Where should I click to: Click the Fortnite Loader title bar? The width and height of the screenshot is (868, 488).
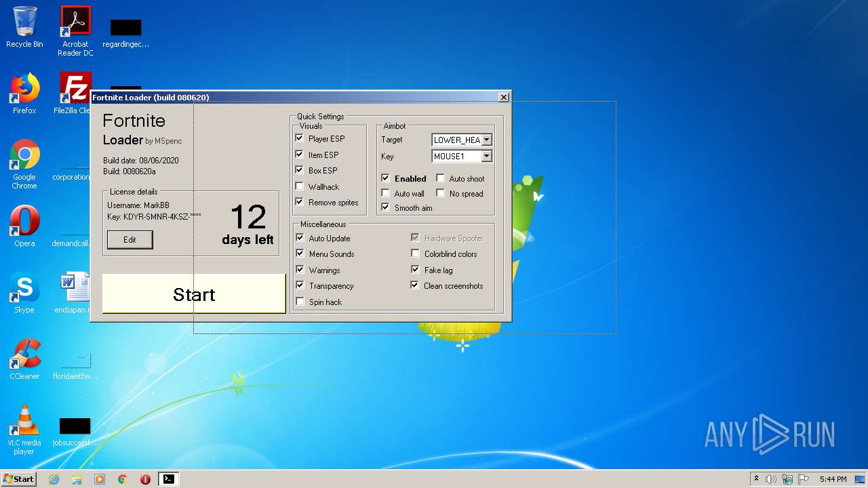point(294,98)
